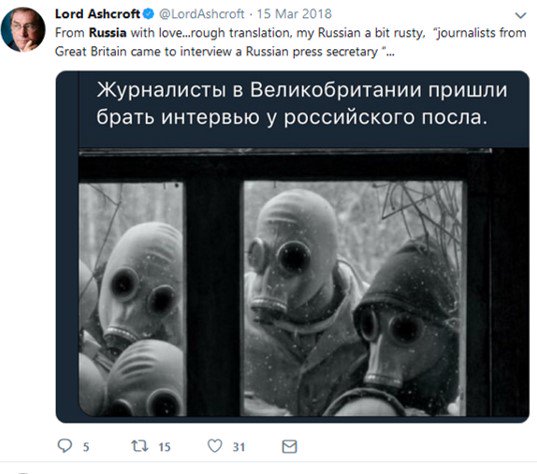This screenshot has width=537, height=474.
Task: Click the Russian caption in the image
Action: click(301, 103)
